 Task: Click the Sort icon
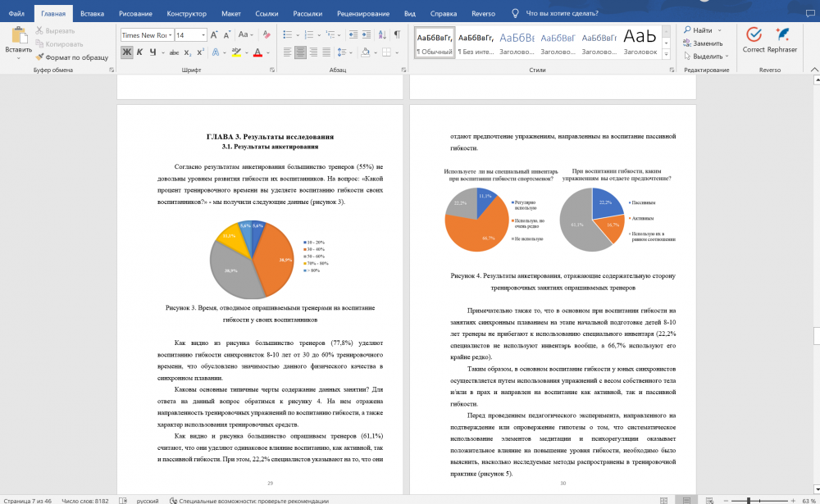tap(382, 35)
